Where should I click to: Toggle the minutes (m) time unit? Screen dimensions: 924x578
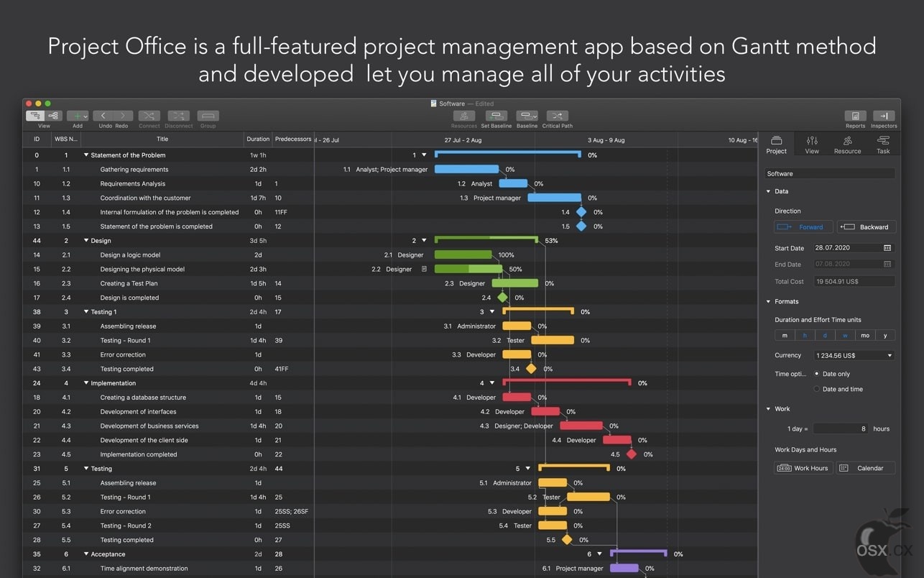(785, 336)
